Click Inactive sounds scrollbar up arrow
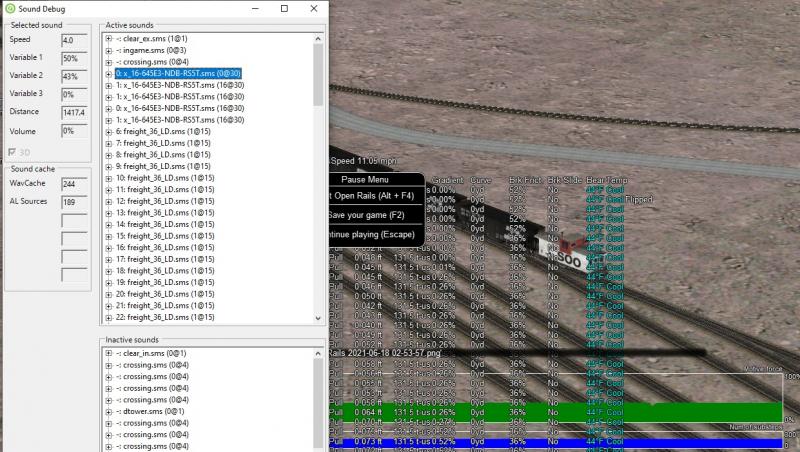Screen dimensions: 800x452 318,354
